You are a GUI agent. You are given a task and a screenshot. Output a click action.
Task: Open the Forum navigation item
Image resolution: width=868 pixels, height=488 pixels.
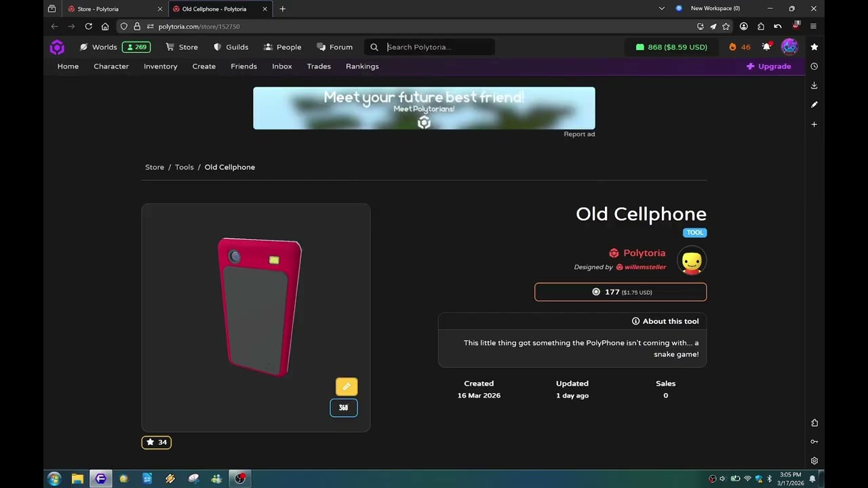[x=334, y=47]
